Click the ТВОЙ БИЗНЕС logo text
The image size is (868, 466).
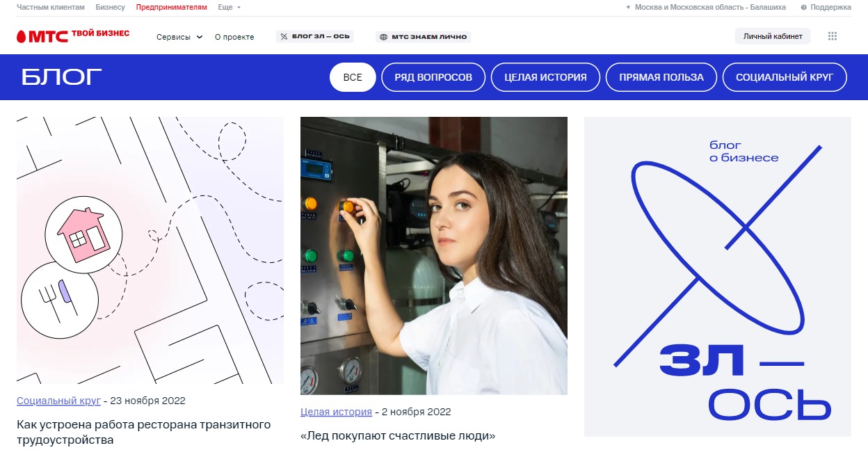(x=100, y=33)
